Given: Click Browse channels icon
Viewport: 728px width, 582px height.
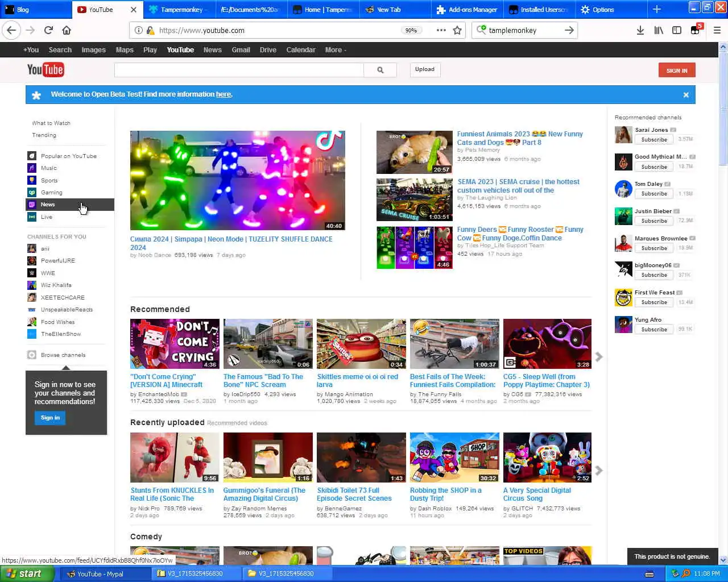Looking at the screenshot, I should [32, 355].
